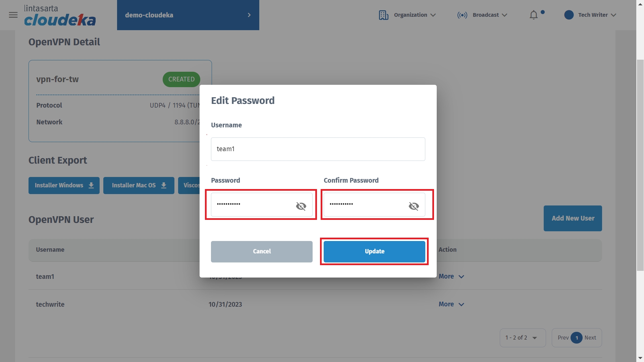This screenshot has height=362, width=644.
Task: Click the Installer Mac OS download icon
Action: [164, 186]
